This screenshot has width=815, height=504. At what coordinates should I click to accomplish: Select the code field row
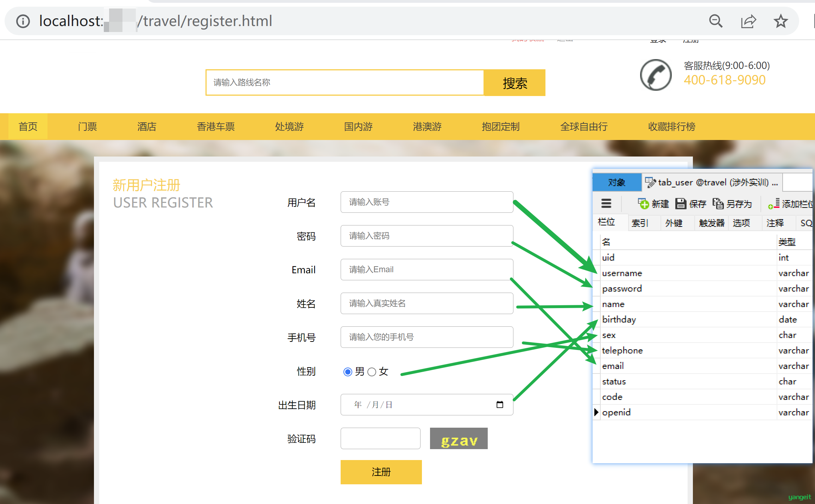pos(703,397)
